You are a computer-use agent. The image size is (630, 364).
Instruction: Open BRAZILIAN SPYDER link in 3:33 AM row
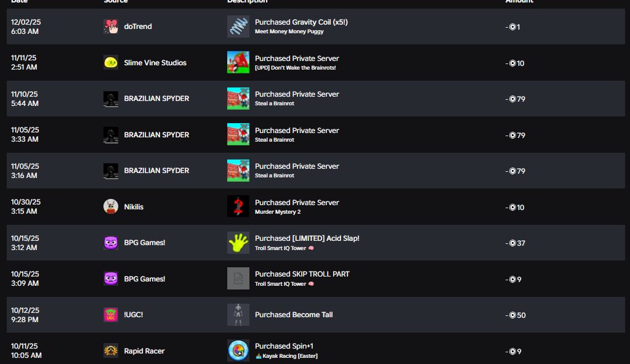(x=156, y=135)
